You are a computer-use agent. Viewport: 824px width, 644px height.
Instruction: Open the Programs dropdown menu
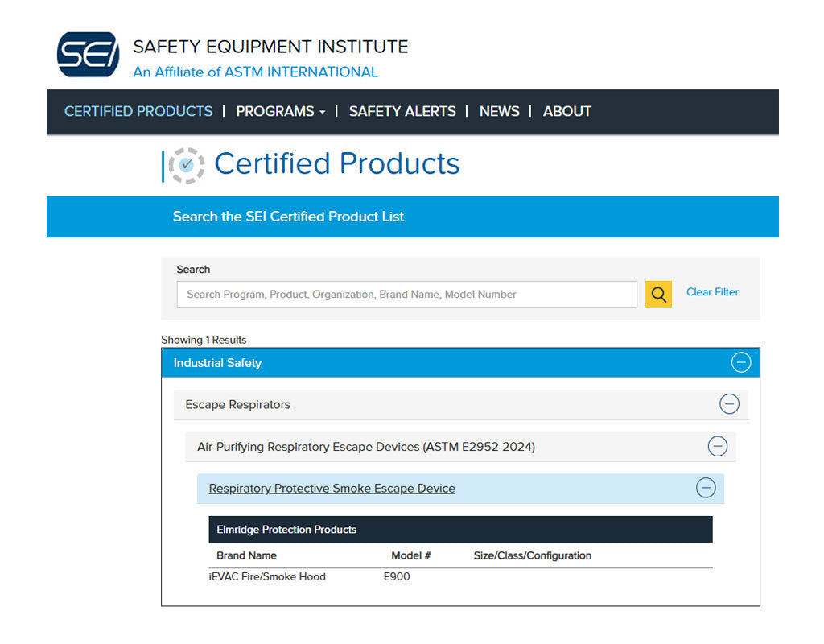tap(281, 111)
